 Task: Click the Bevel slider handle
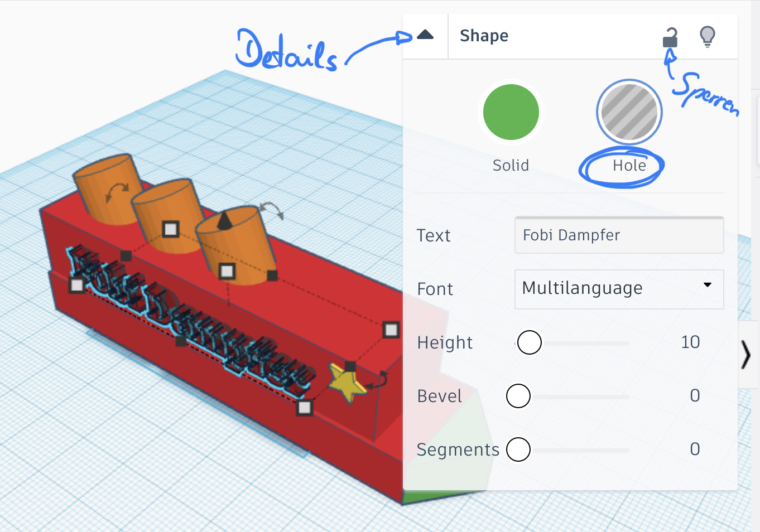518,396
